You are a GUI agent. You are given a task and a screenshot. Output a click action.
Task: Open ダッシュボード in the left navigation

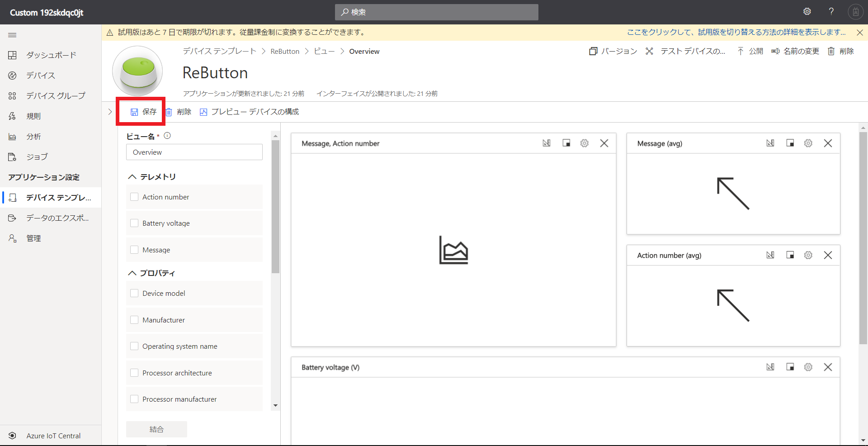coord(51,55)
